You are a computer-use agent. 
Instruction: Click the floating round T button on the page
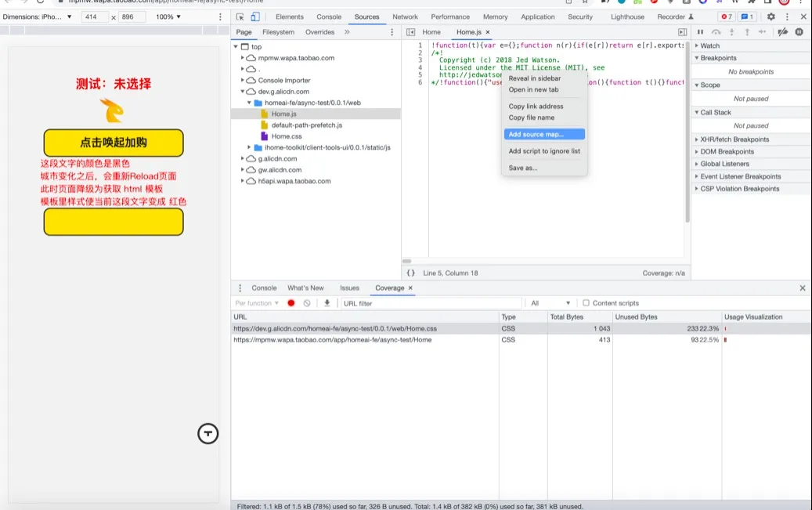pos(208,433)
